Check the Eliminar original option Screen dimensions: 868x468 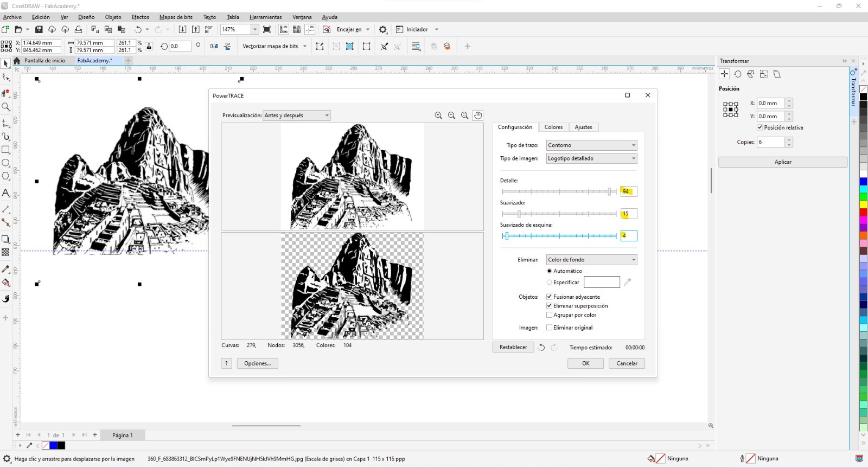(x=550, y=328)
